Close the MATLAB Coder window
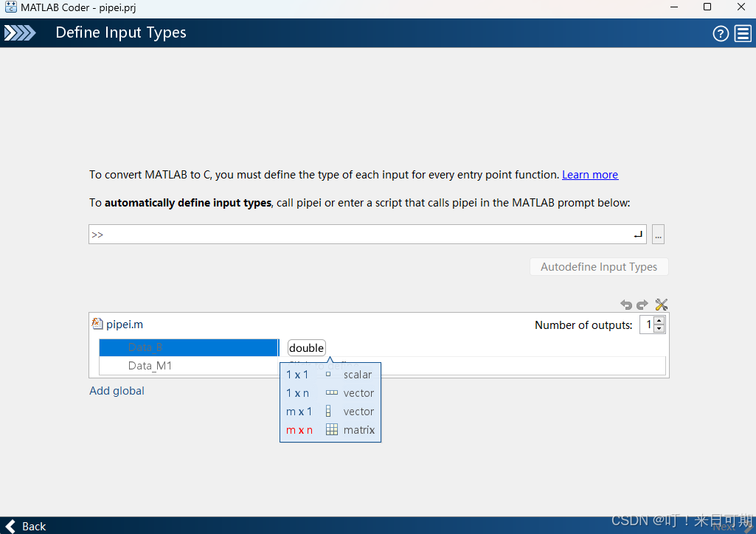The height and width of the screenshot is (534, 756). click(x=741, y=7)
